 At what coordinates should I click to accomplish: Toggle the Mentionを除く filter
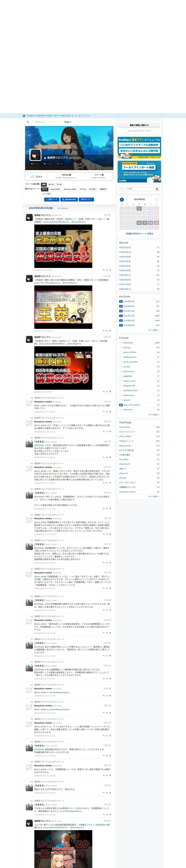coord(70,189)
